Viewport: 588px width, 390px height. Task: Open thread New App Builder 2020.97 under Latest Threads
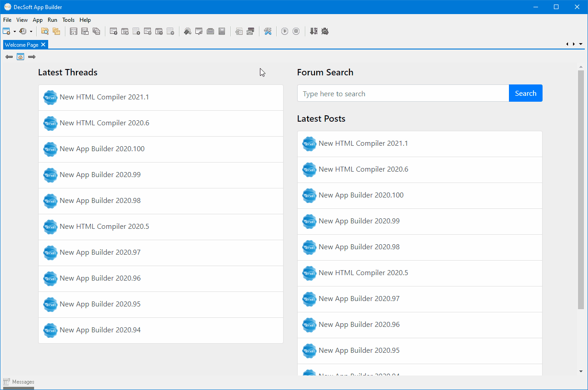pyautogui.click(x=161, y=252)
